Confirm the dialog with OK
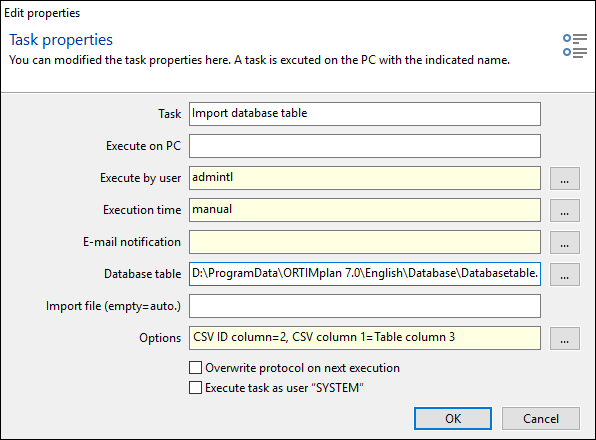The image size is (596, 440). coord(453,418)
